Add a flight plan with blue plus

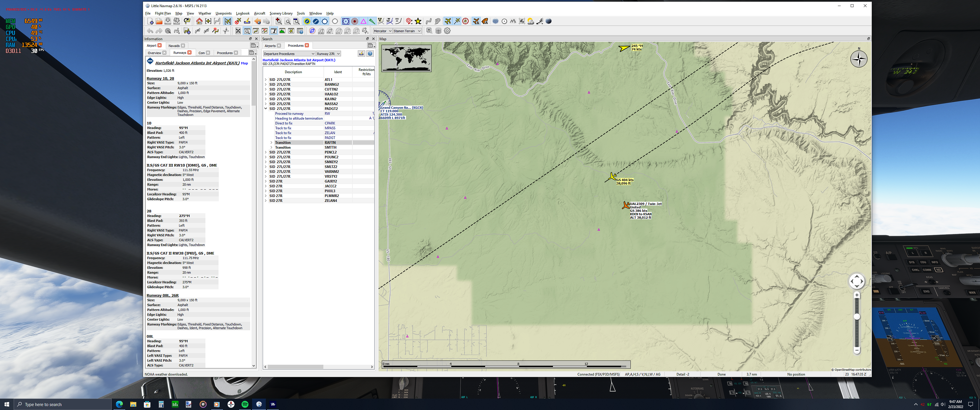187,31
